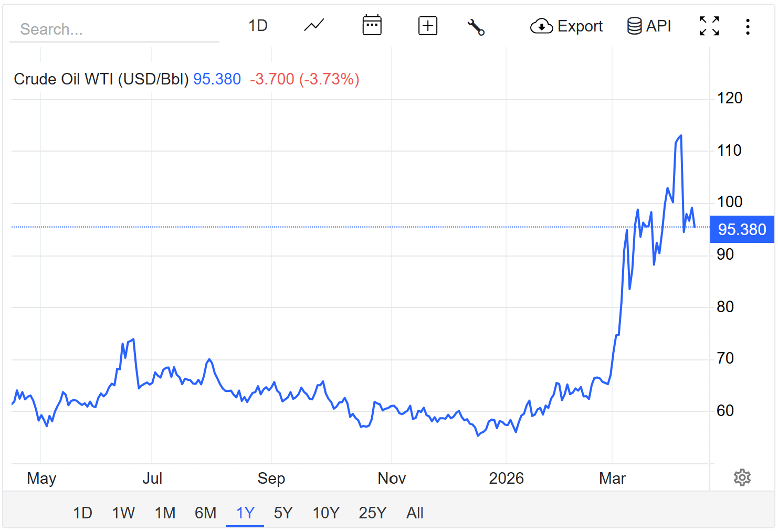Show All historical data range
The width and height of the screenshot is (778, 532).
tap(415, 513)
